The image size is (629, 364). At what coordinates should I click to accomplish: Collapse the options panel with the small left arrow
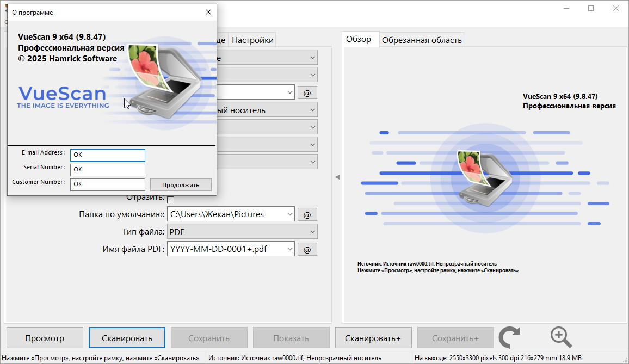(337, 177)
